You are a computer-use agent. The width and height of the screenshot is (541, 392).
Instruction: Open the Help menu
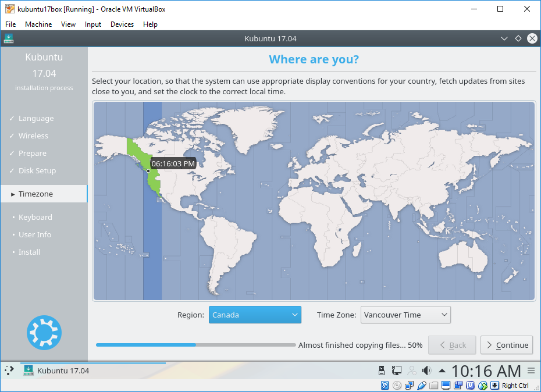point(150,24)
